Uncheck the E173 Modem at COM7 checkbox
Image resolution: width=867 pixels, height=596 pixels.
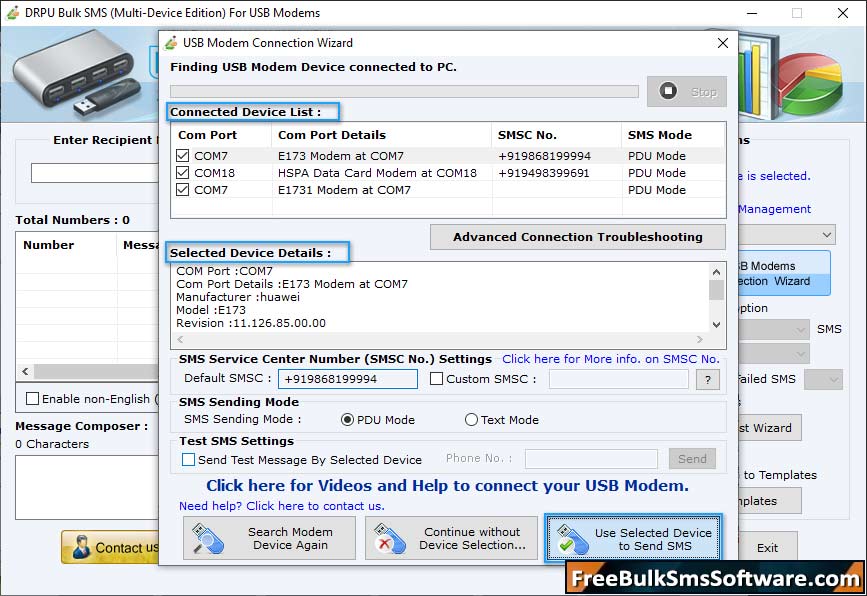tap(182, 156)
